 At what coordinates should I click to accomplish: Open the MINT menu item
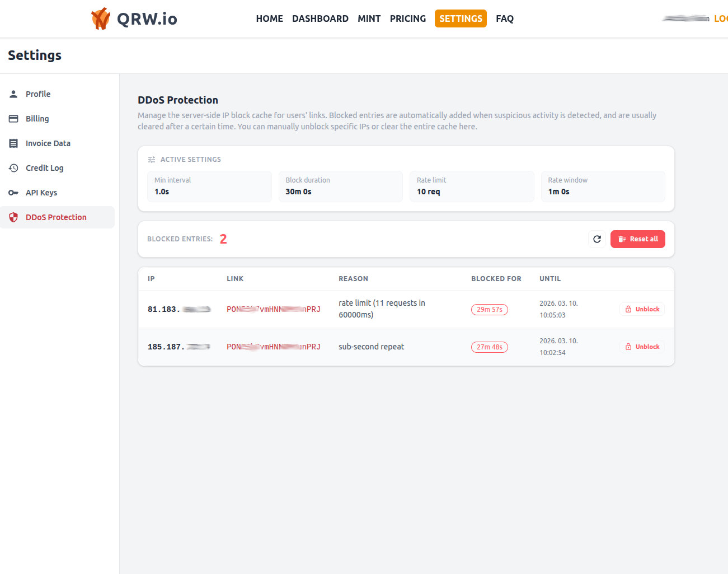coord(369,18)
